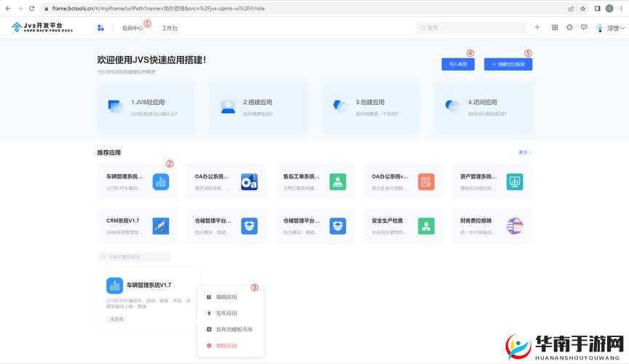Toggle browser side panel icon

(x=597, y=9)
